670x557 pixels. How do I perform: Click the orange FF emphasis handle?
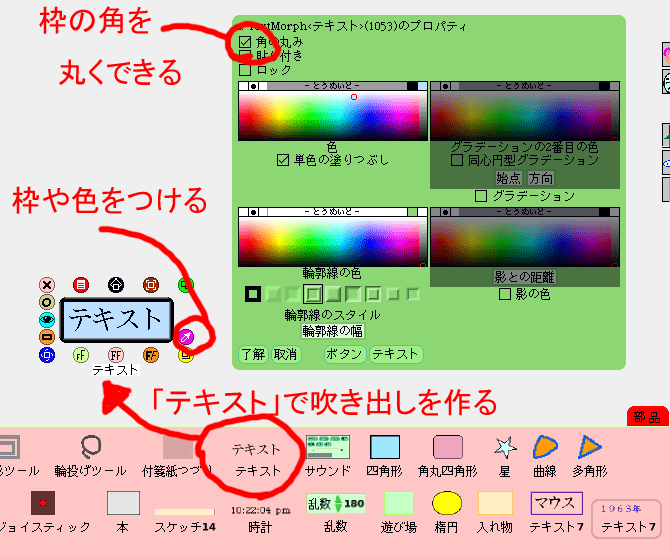[x=151, y=355]
